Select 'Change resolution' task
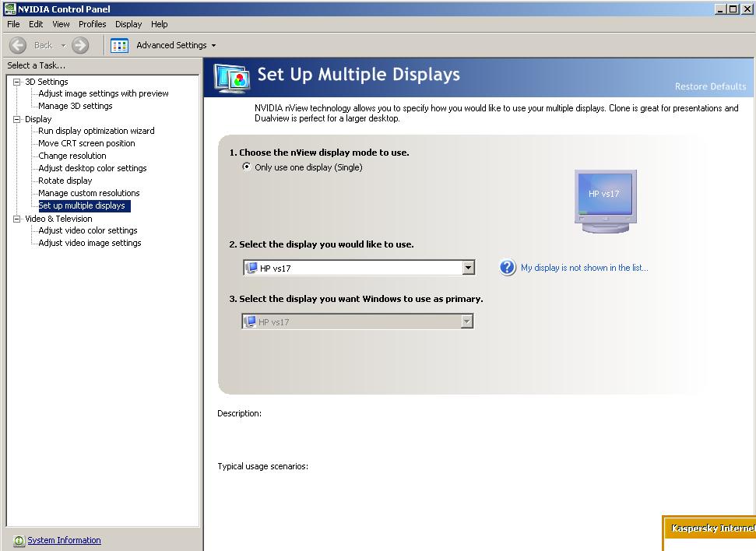 click(72, 156)
